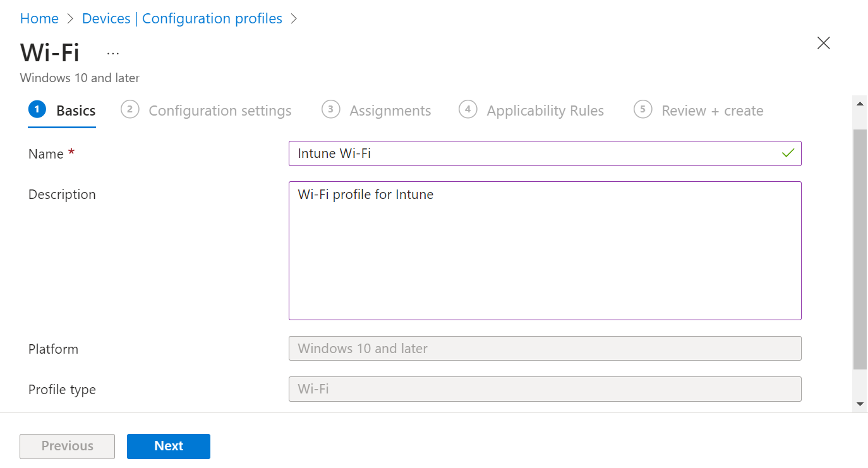Click the Previous button

point(68,446)
